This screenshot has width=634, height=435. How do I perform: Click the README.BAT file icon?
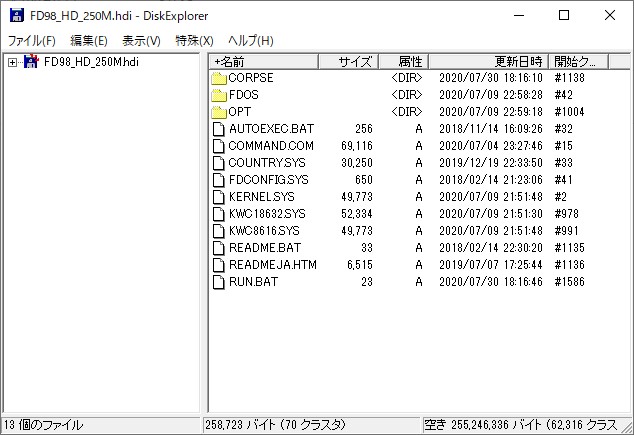219,248
